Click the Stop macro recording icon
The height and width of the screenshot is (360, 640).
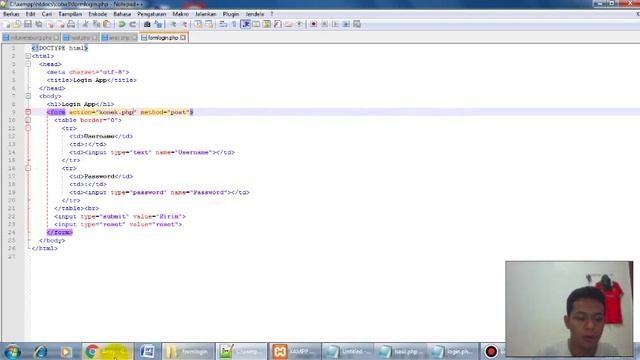[x=324, y=24]
